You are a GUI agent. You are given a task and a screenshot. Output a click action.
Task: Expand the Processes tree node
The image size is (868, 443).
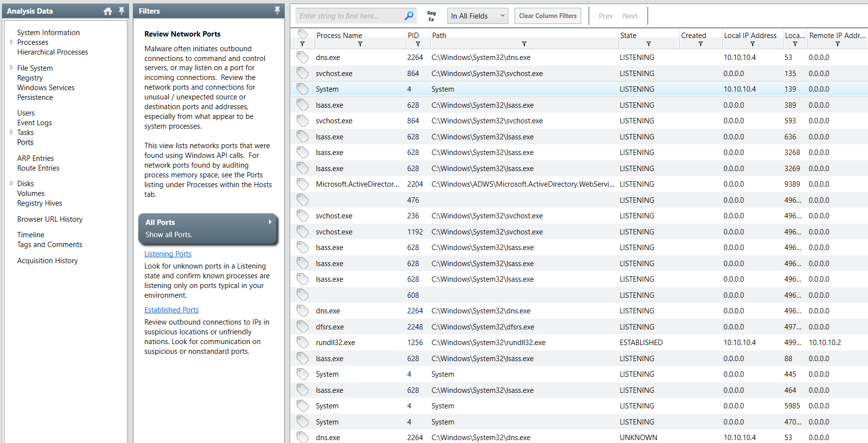pos(12,42)
